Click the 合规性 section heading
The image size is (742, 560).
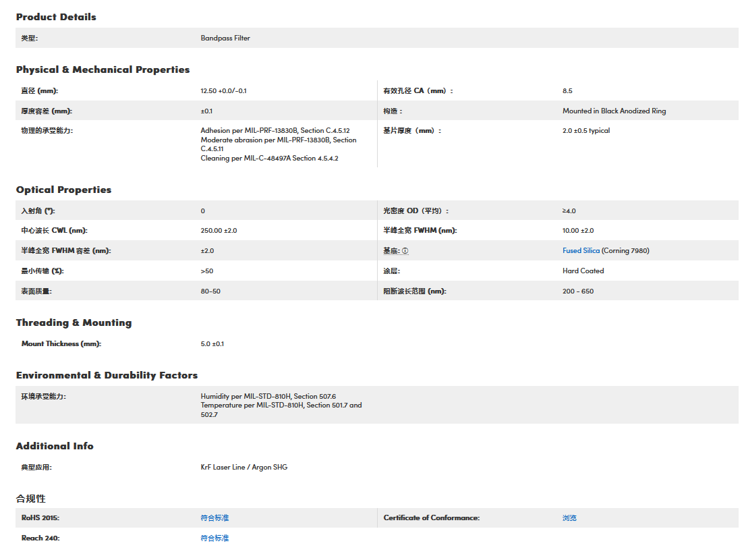(x=31, y=499)
